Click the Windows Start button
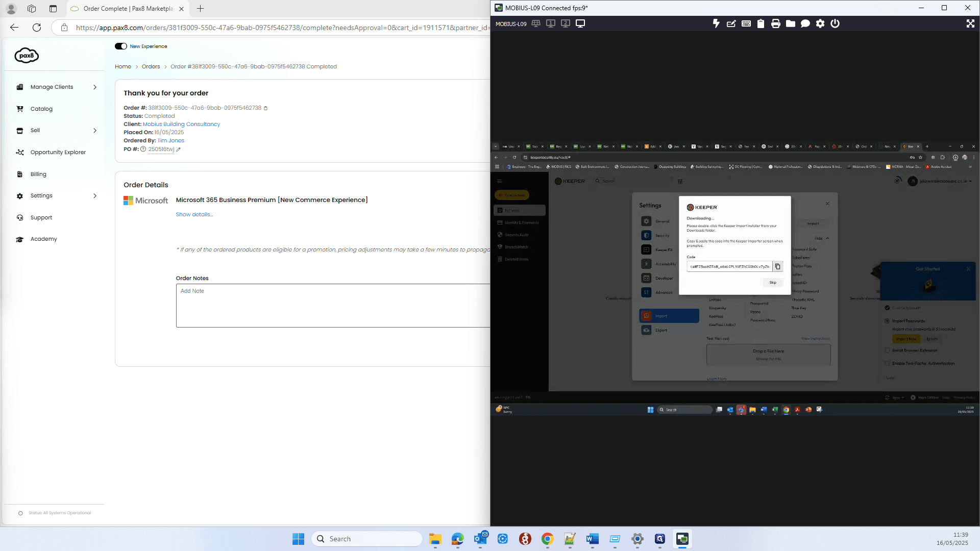 (x=298, y=539)
